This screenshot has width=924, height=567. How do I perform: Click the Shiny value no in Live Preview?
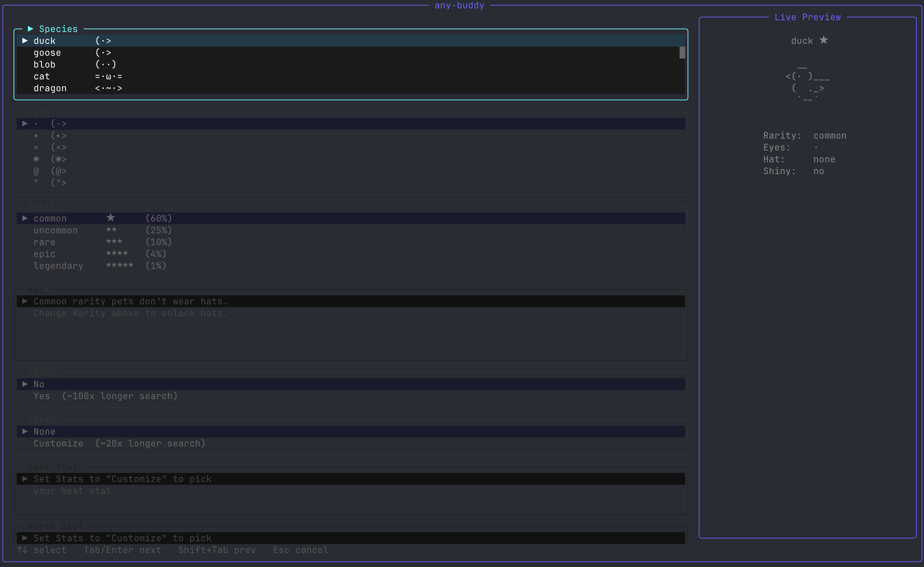[x=819, y=171]
